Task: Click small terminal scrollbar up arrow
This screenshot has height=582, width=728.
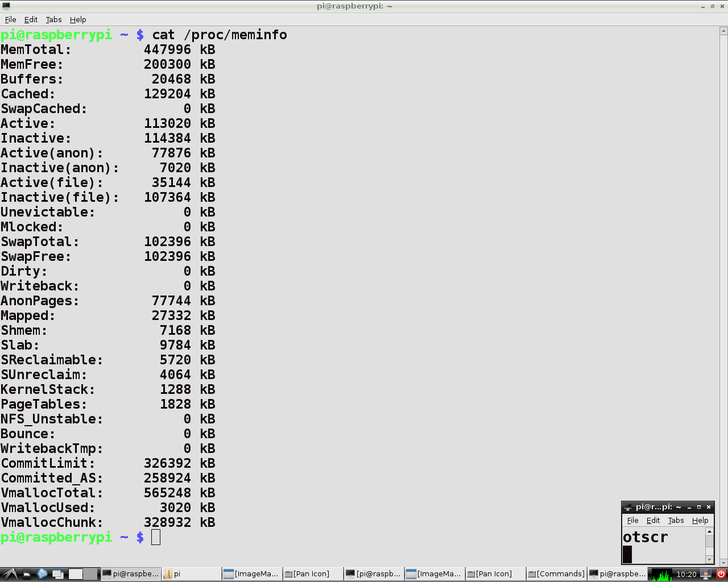Action: [709, 531]
